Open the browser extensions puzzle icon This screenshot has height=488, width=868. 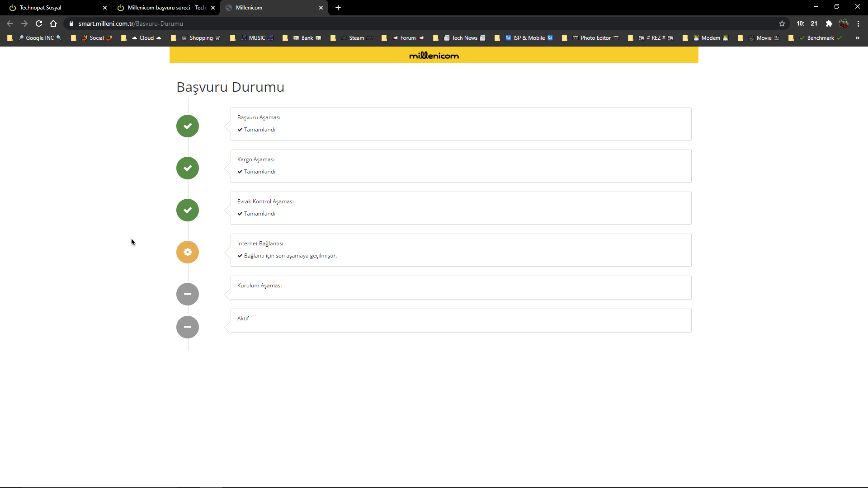tap(829, 23)
